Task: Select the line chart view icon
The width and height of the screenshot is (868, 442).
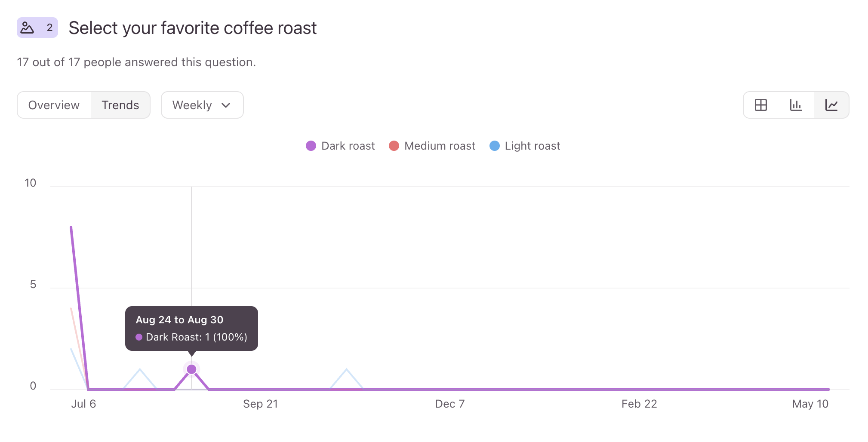Action: 831,105
